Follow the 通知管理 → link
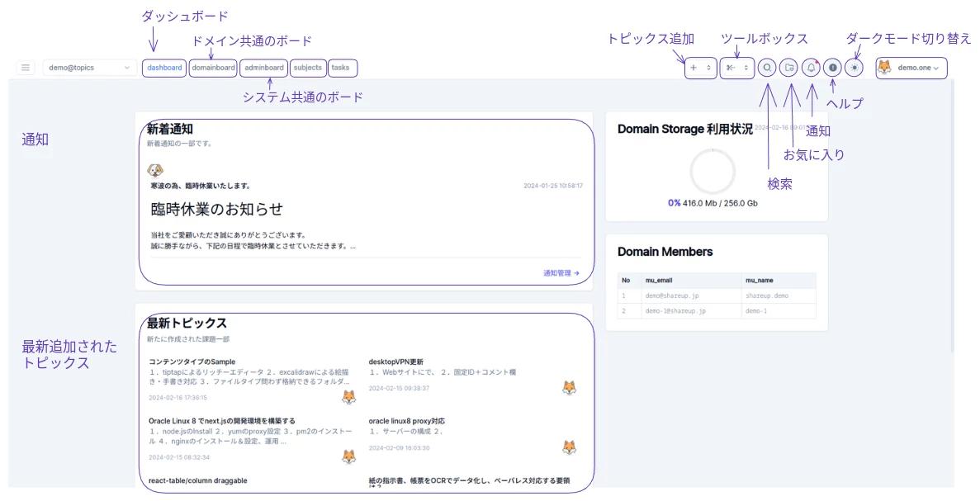This screenshot has height=501, width=980. pos(561,273)
